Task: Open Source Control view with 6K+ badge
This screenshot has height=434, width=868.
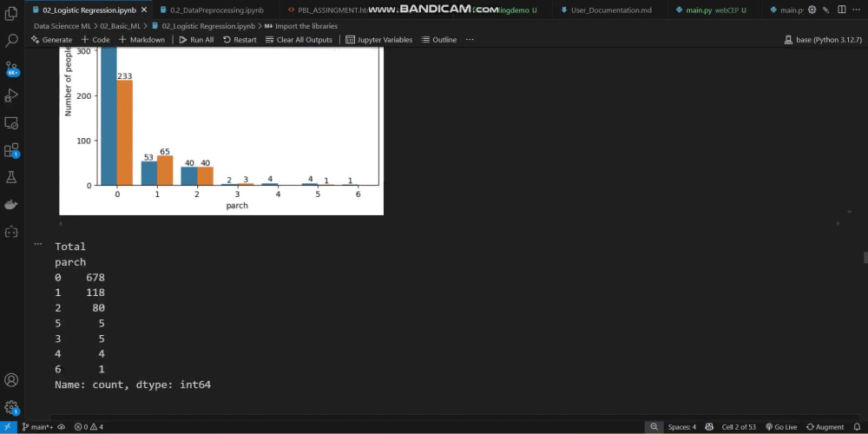Action: [11, 68]
